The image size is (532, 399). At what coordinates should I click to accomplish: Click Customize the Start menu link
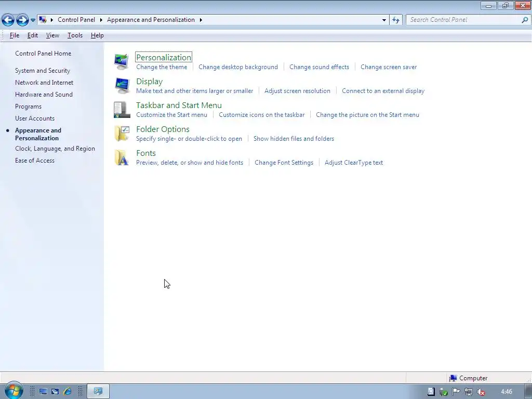coord(171,115)
